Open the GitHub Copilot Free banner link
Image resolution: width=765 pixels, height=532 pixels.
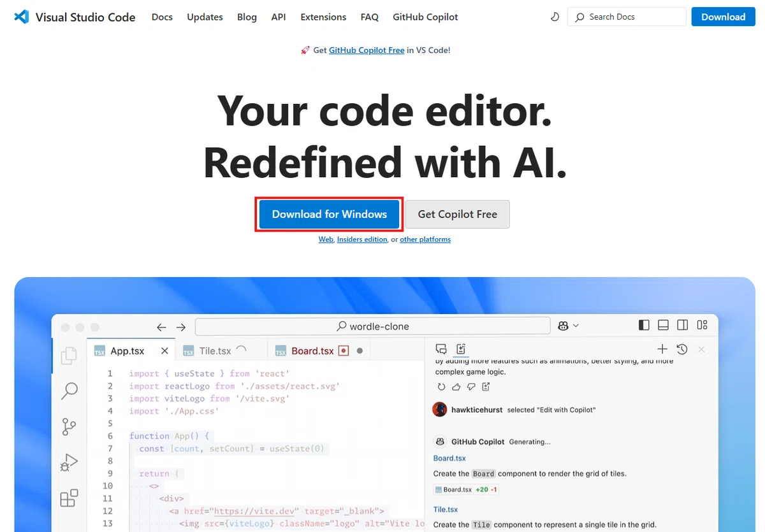point(367,50)
